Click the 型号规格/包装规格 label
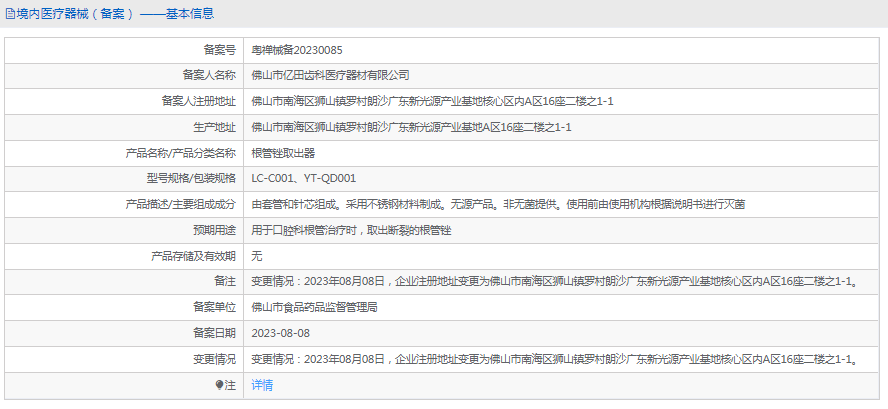The height and width of the screenshot is (409, 888). coord(190,178)
